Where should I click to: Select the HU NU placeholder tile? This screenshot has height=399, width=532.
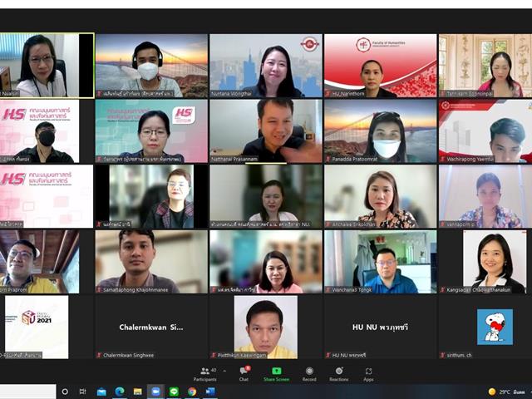(381, 328)
